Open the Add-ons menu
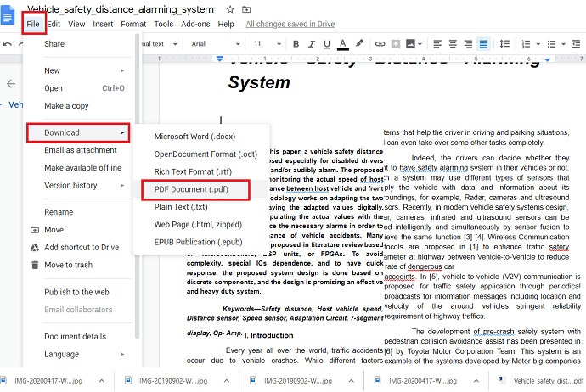The height and width of the screenshot is (392, 586). pos(195,24)
